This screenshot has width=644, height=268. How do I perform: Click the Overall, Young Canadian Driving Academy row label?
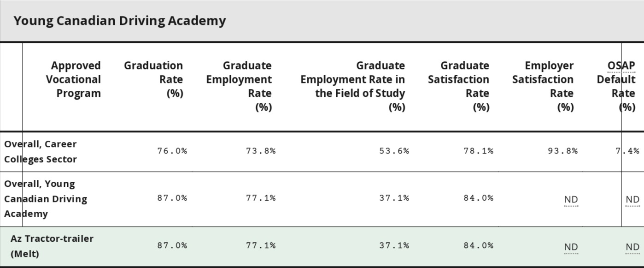46,199
